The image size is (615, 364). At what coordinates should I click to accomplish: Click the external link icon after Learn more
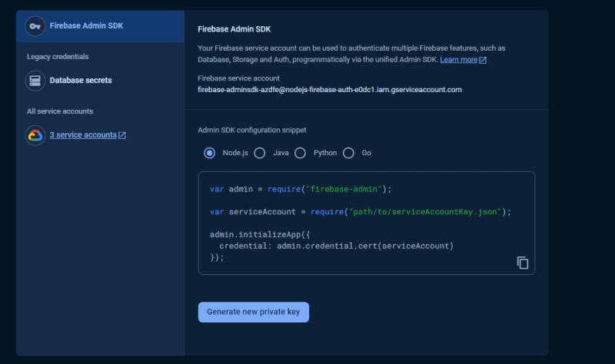pos(483,60)
